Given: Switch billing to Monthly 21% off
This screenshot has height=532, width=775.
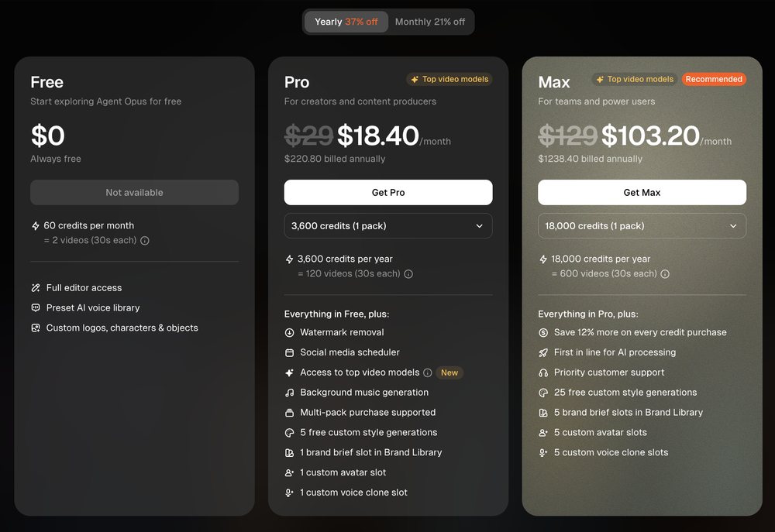Looking at the screenshot, I should [430, 22].
